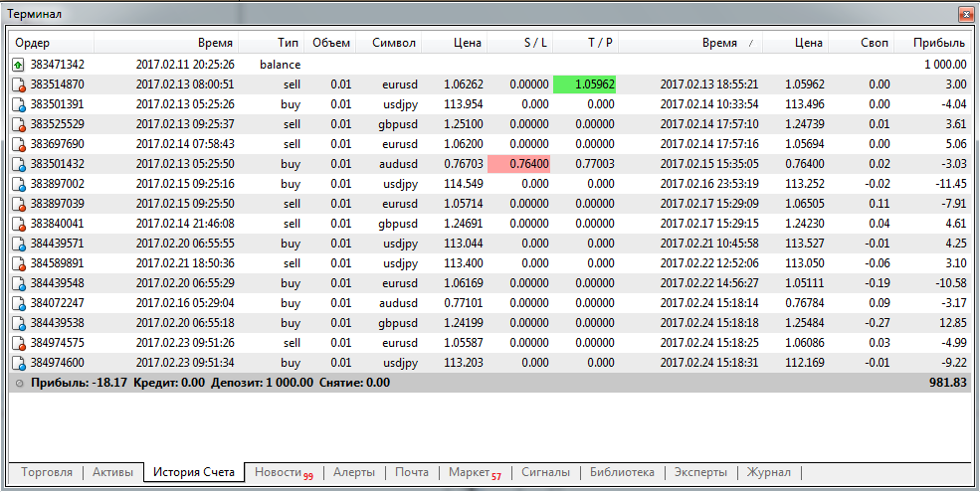This screenshot has height=492, width=980.
Task: Sort by the Ордер column header
Action: (x=53, y=43)
